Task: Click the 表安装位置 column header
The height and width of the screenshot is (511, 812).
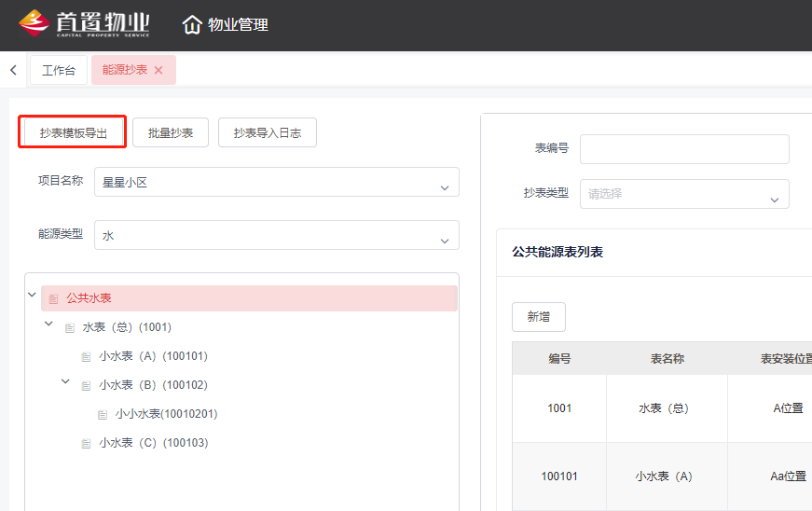Action: (x=786, y=358)
